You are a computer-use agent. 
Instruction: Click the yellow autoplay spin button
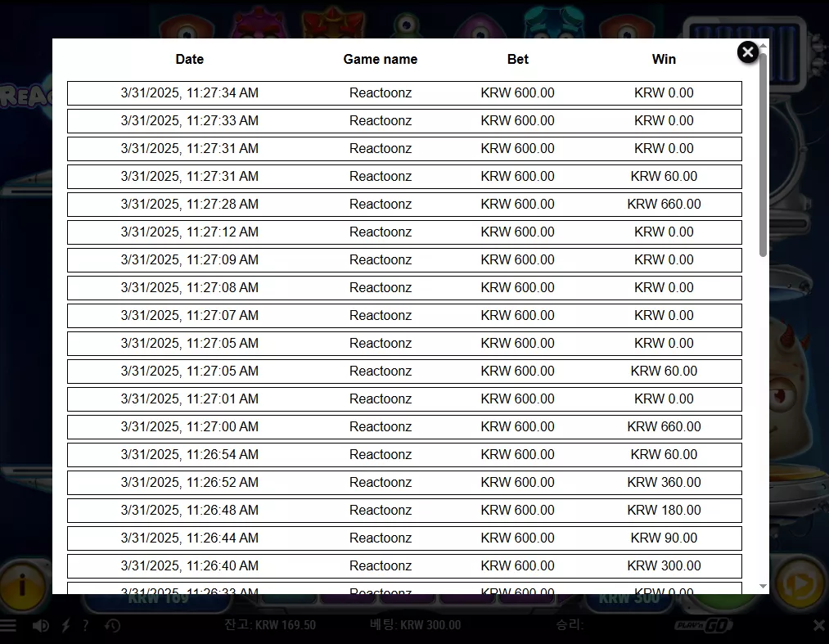click(x=800, y=585)
